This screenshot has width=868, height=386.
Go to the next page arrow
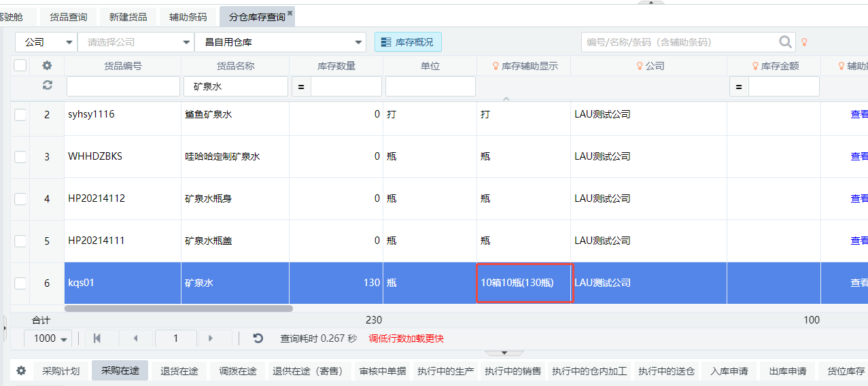[210, 338]
